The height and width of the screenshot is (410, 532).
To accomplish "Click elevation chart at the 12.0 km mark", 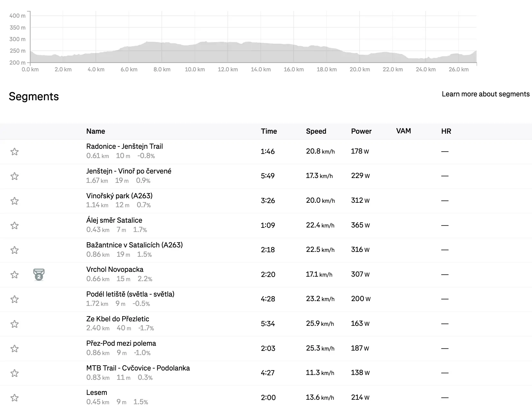I will tap(228, 51).
